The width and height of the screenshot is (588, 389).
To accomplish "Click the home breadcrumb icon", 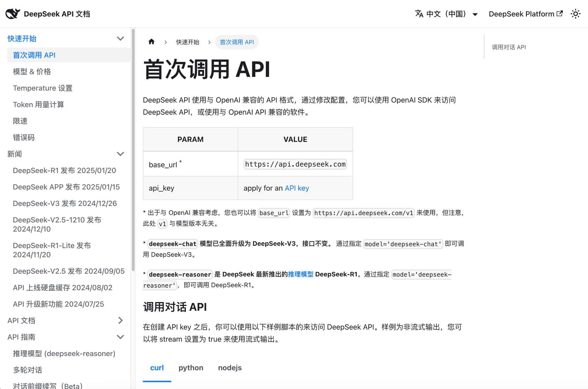I will click(151, 42).
